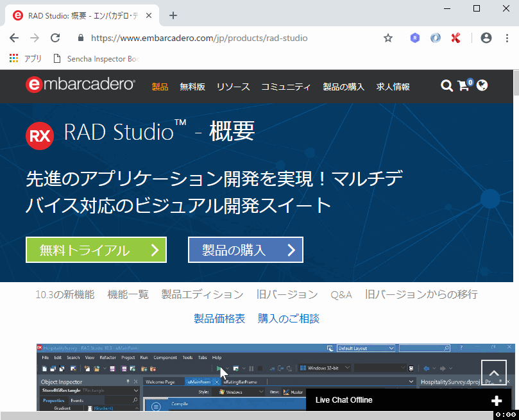Expand the Live Chat Offline panel
The image size is (519, 420).
click(497, 400)
